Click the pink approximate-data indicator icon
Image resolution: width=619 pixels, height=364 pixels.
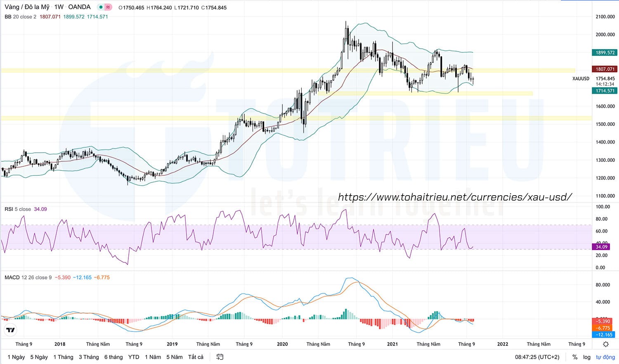pos(108,7)
